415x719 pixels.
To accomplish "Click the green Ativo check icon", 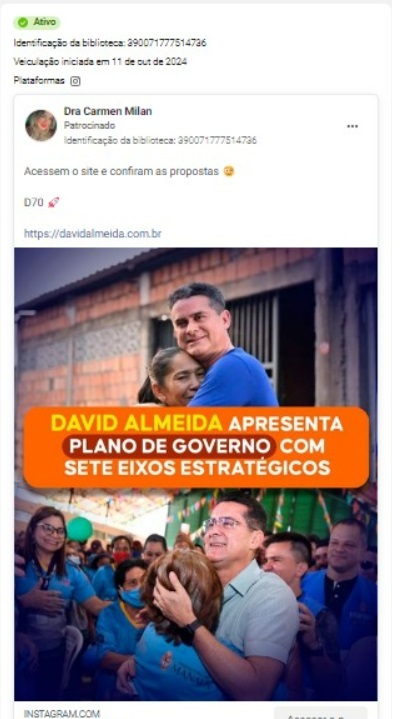I will [22, 22].
